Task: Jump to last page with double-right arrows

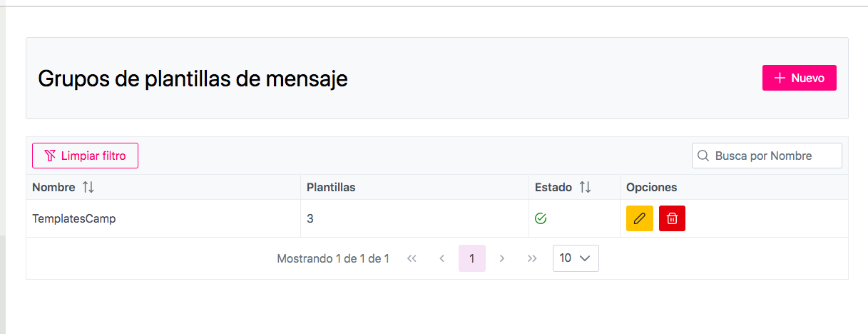Action: [532, 258]
